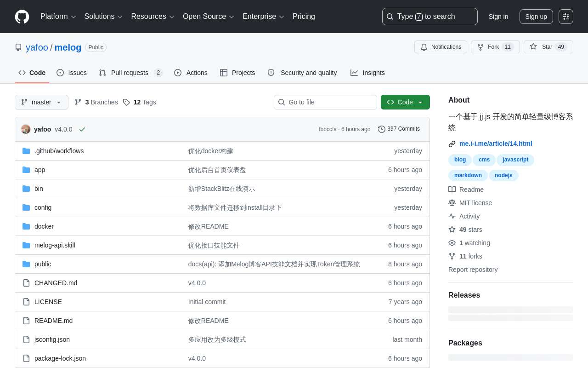This screenshot has width=588, height=368.
Task: Open the README.md file
Action: (53, 321)
